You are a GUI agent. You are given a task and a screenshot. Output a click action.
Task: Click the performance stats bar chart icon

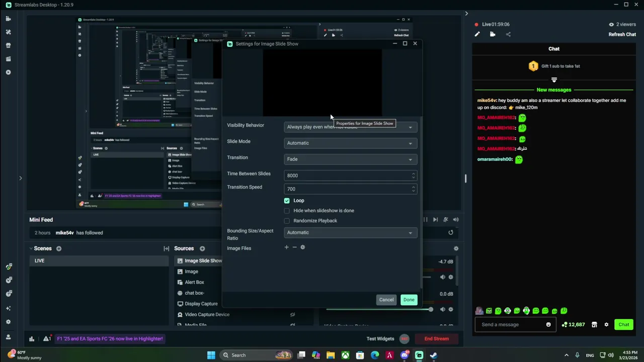pos(32,339)
